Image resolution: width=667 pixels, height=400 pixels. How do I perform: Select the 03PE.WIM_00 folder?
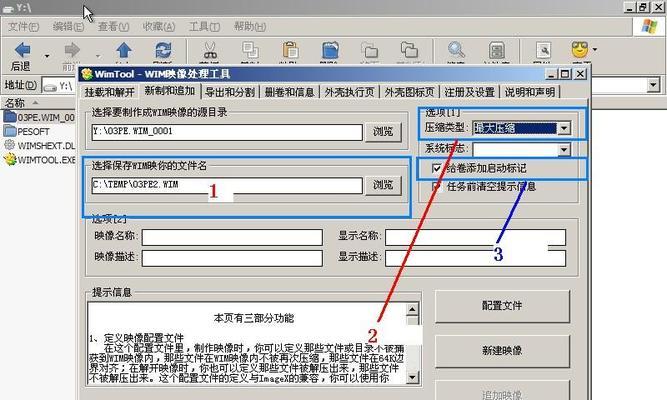39,117
